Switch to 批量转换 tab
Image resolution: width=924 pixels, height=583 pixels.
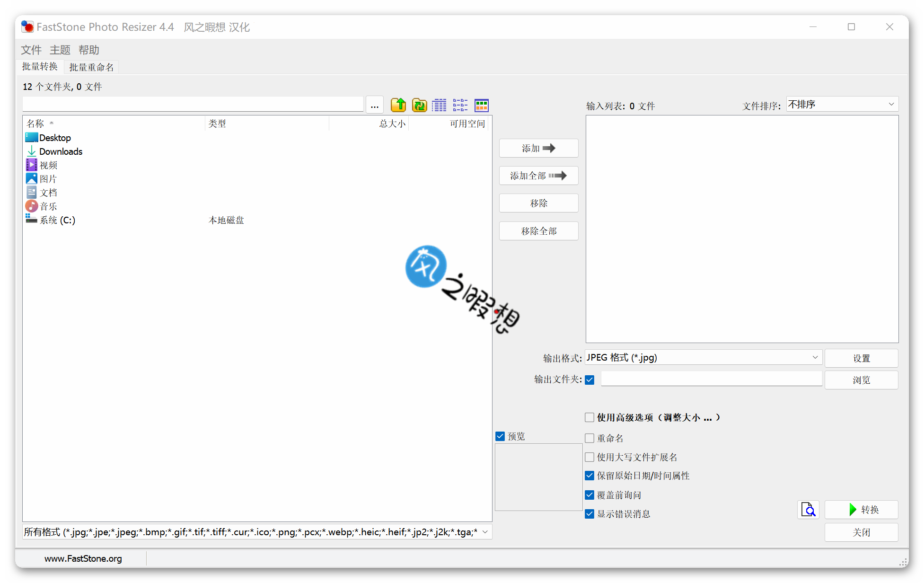click(x=40, y=67)
